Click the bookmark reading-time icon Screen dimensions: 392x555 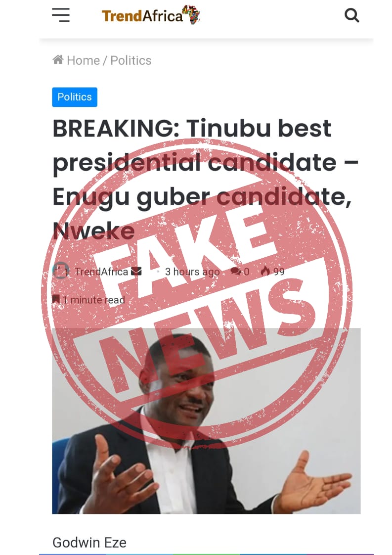click(x=56, y=299)
